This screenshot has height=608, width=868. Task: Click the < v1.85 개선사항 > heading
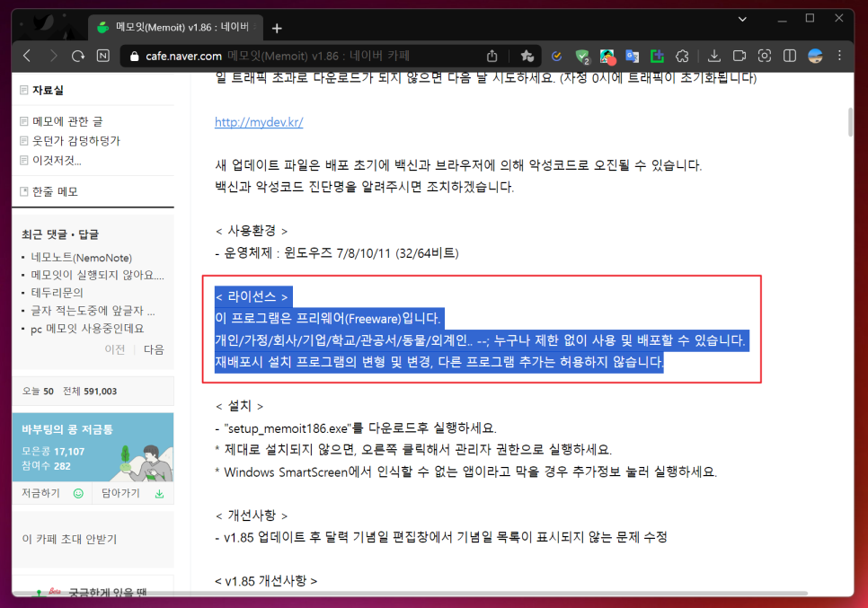point(266,581)
